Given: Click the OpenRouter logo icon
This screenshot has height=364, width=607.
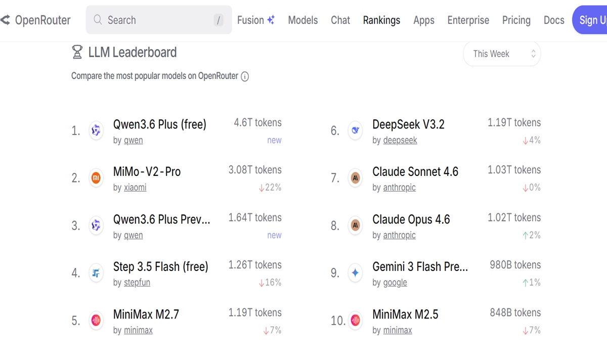Looking at the screenshot, I should click(x=6, y=20).
